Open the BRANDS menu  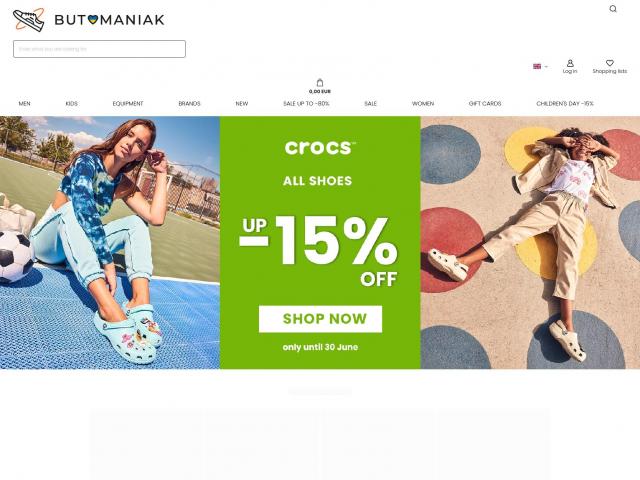pos(189,104)
